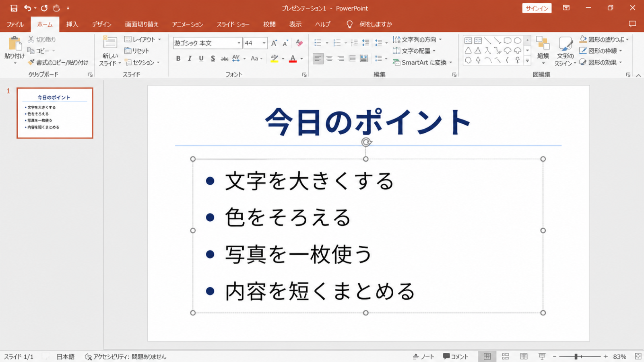The height and width of the screenshot is (362, 644).
Task: Insert a new slide using 新しいスライド icon
Action: tap(110, 43)
